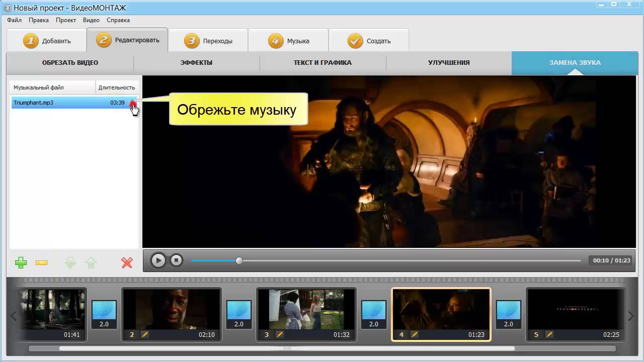
Task: Click pencil edit icon on clip 5
Action: [549, 334]
